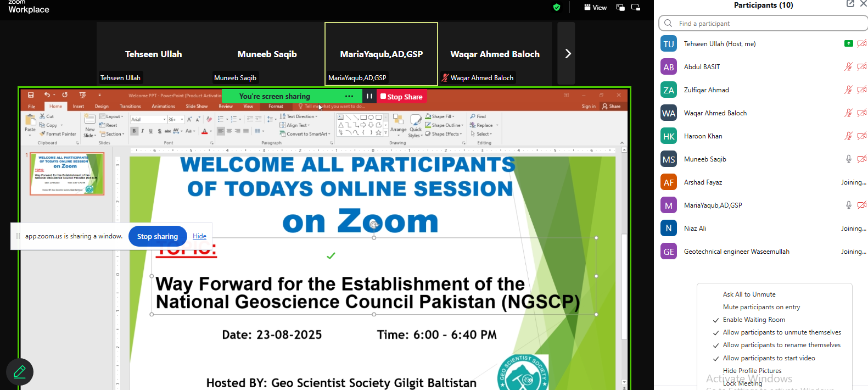Click Clear All Formatting icon

[209, 119]
